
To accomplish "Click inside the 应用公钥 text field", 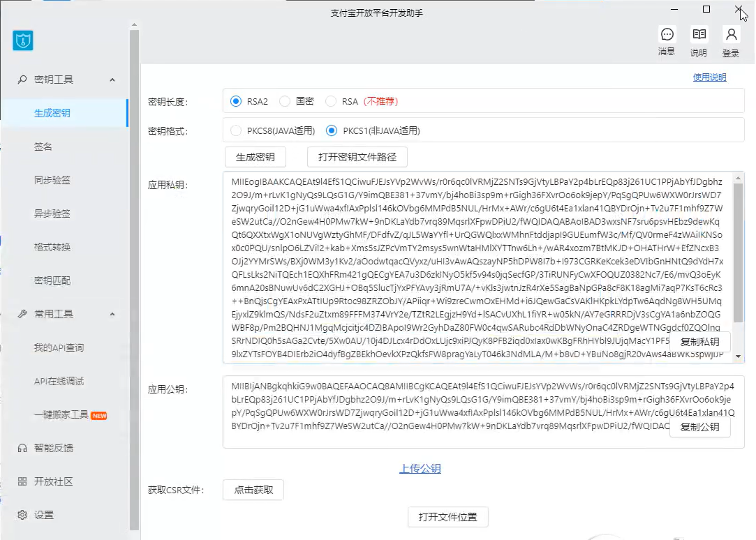I will coord(447,412).
